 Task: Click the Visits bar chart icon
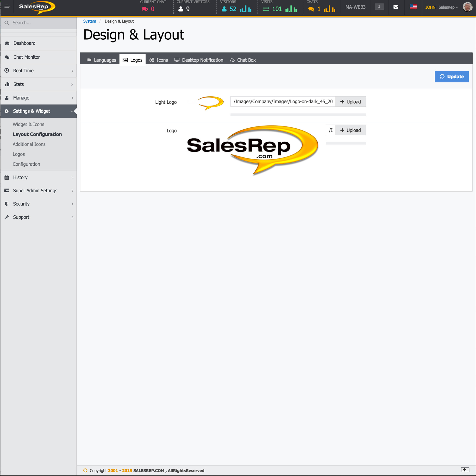291,9
